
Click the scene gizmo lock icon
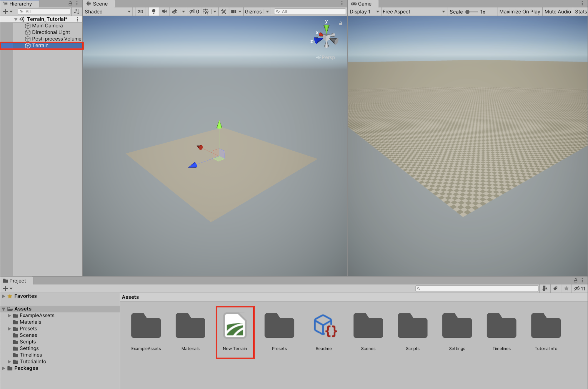tap(341, 23)
